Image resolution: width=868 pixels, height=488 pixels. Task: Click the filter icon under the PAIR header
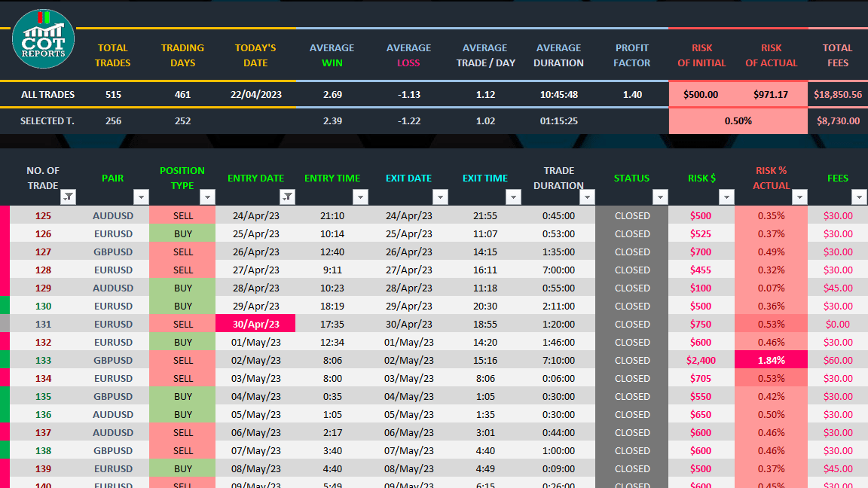(x=141, y=197)
